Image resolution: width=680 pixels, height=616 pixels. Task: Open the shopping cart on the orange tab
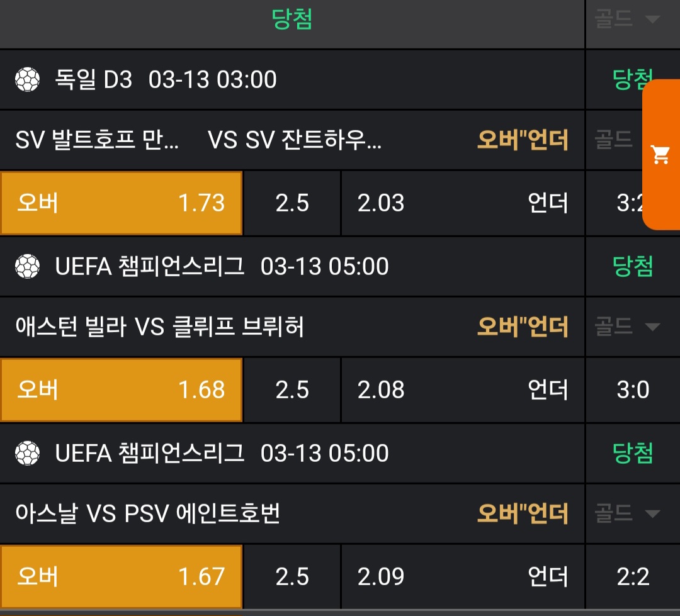point(660,154)
